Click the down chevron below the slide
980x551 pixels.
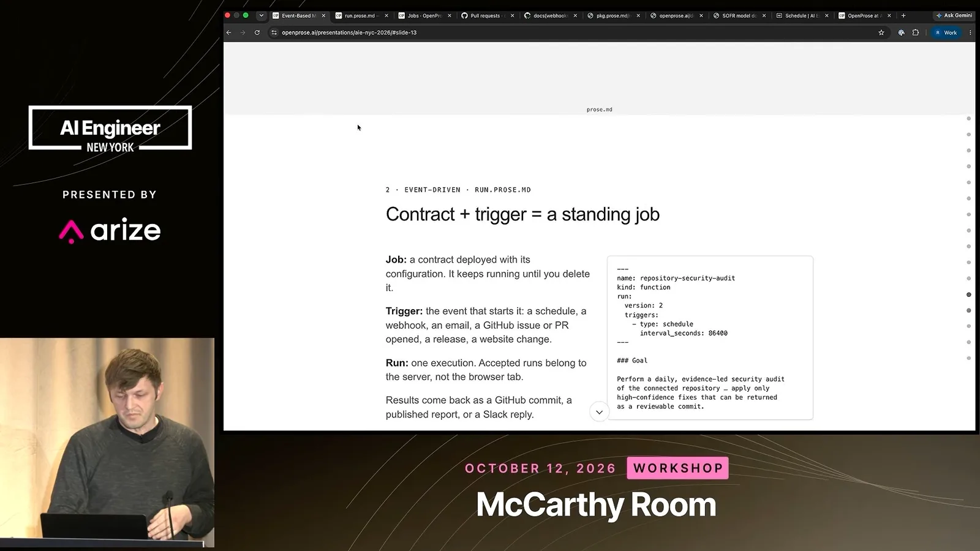(599, 412)
